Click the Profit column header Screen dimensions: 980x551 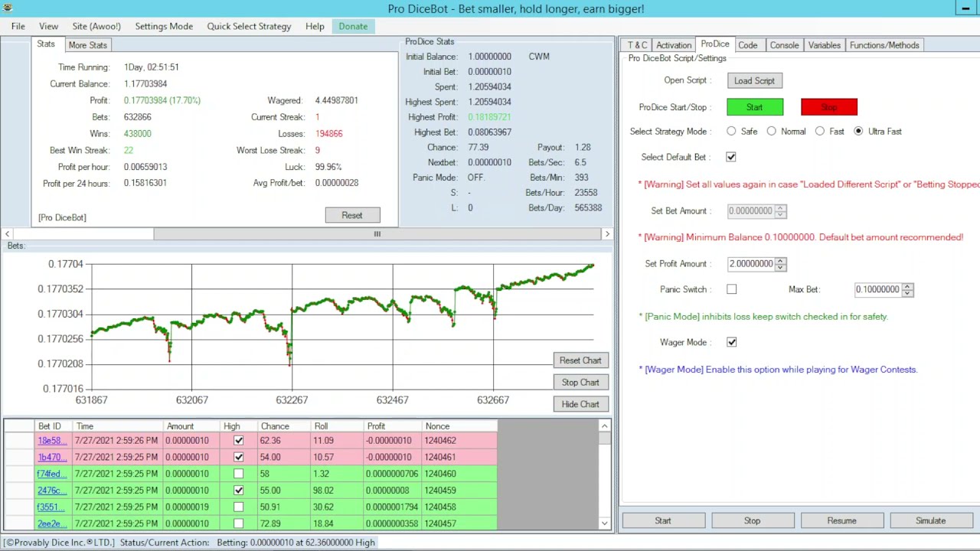pos(392,426)
